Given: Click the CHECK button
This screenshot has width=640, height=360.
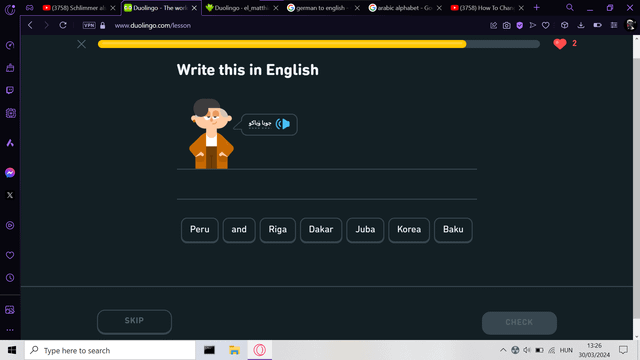Looking at the screenshot, I should point(519,322).
